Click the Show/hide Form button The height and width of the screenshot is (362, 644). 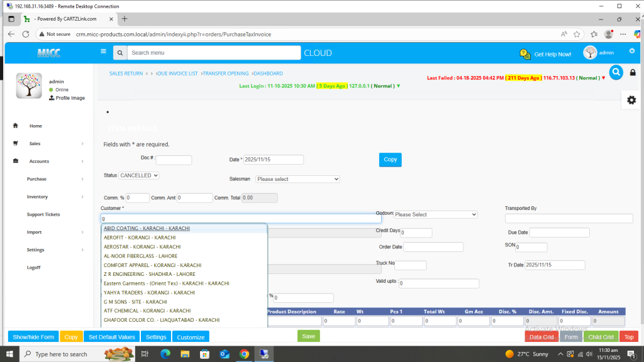[x=33, y=337]
